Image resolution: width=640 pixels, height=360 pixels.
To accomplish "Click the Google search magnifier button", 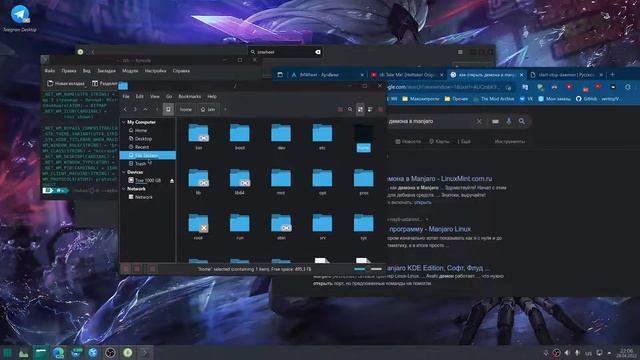I will click(522, 121).
